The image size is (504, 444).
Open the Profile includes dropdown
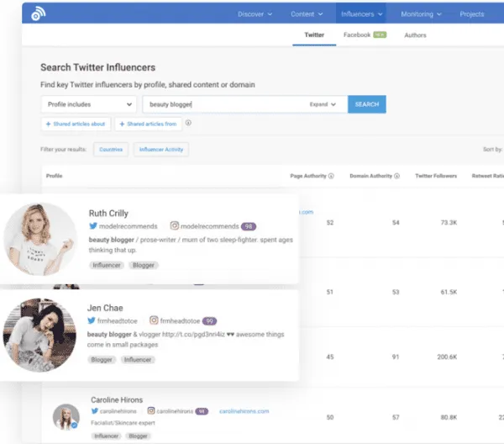point(89,104)
